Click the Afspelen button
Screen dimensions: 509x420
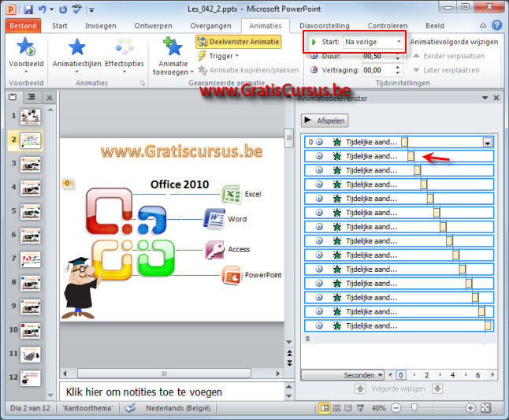[x=325, y=121]
